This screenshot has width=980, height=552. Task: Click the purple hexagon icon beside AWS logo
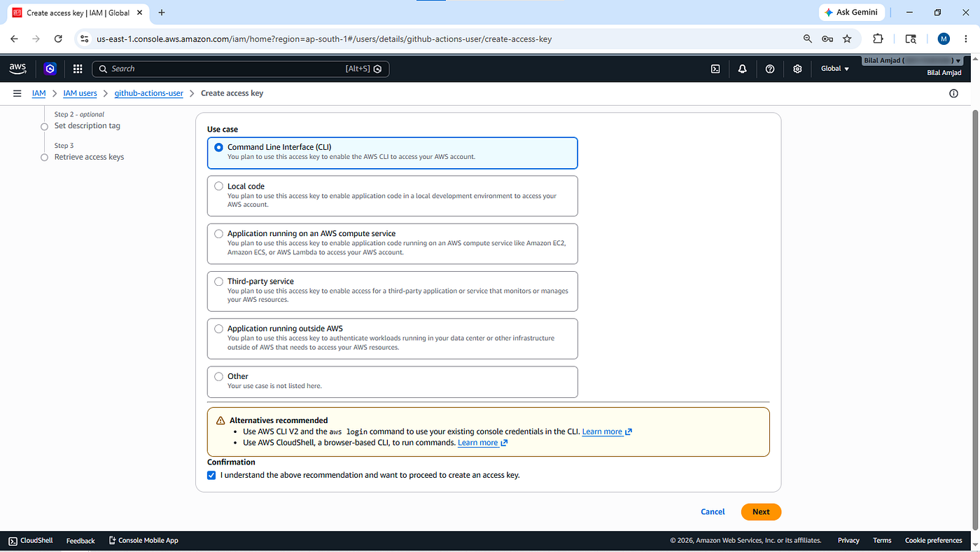pos(50,69)
